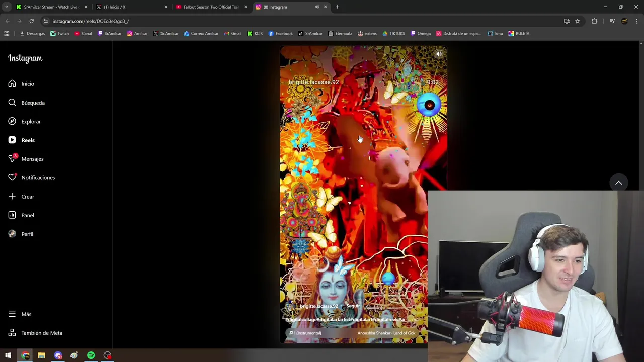This screenshot has height=362, width=644.
Task: Open the apps grid in bookmarks bar
Action: 7,34
